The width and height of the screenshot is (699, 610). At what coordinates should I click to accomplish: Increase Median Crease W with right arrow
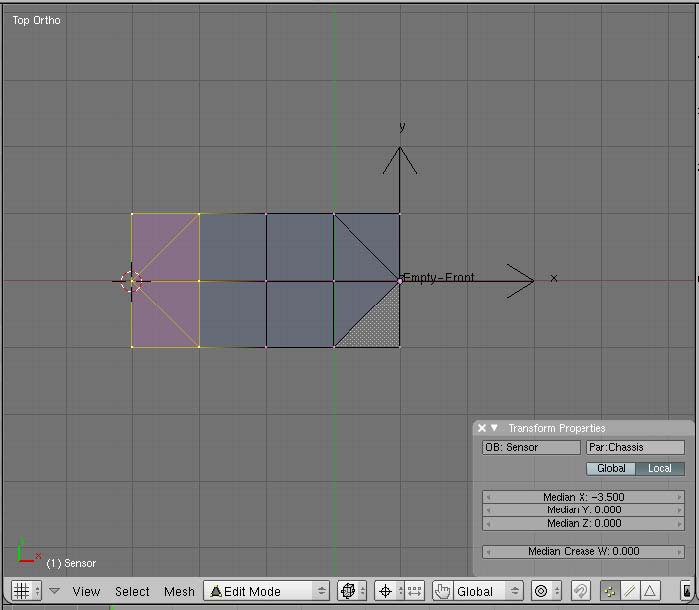[679, 552]
